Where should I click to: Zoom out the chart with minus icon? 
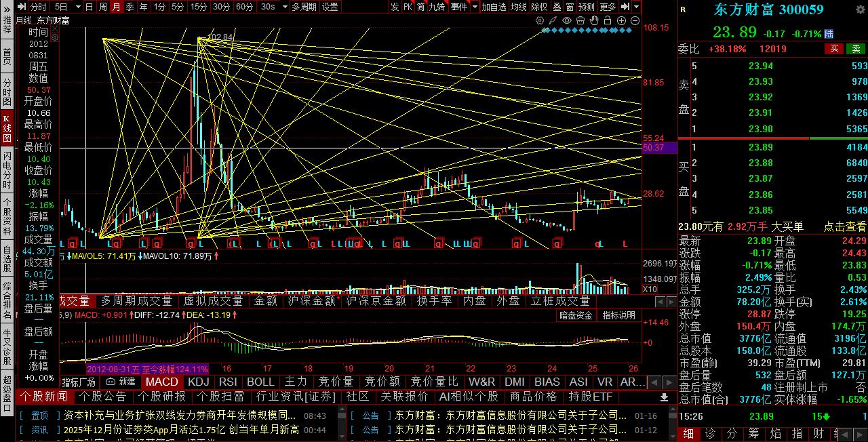coord(635,20)
